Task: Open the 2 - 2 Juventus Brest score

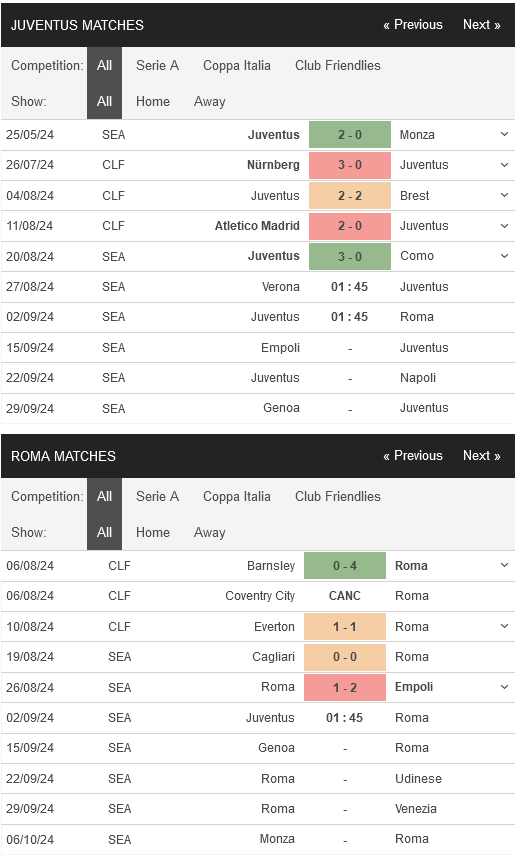Action: point(350,195)
